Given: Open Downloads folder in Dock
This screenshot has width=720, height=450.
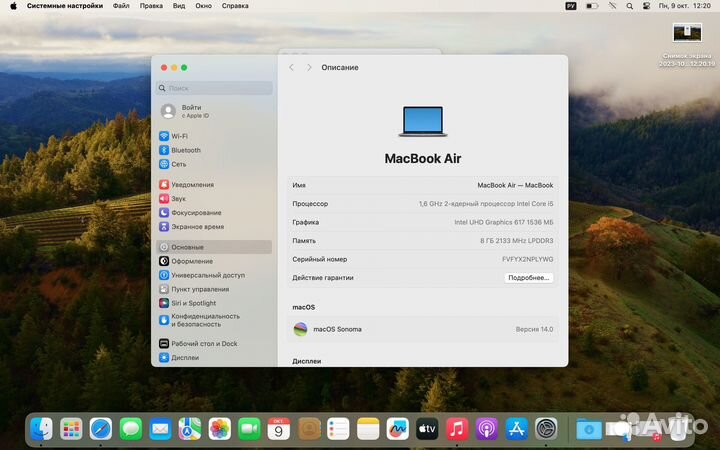Looking at the screenshot, I should coord(589,429).
